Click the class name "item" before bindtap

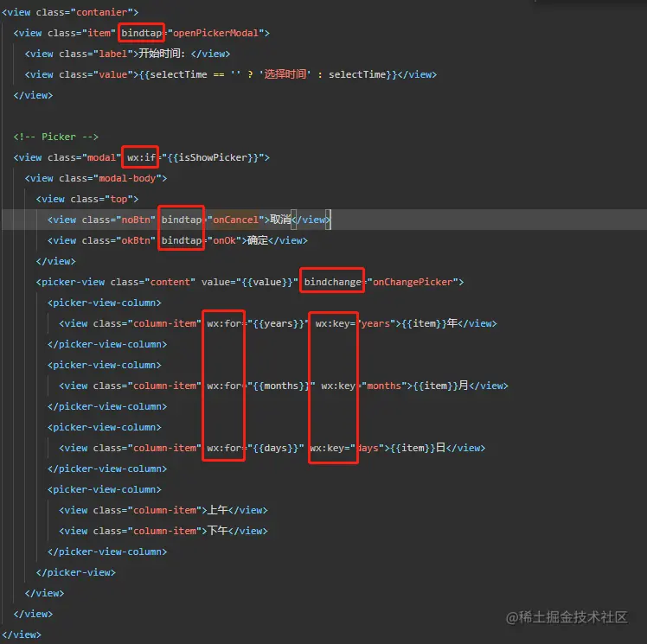pyautogui.click(x=99, y=33)
